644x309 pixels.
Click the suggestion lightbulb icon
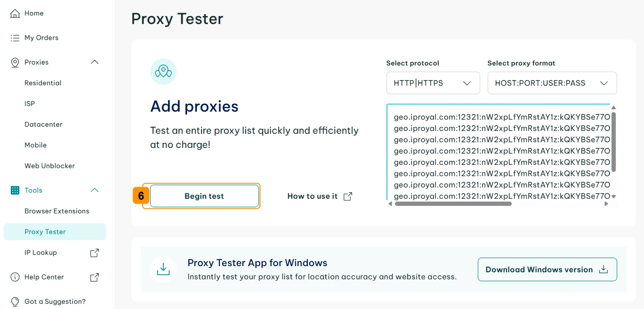tap(15, 301)
